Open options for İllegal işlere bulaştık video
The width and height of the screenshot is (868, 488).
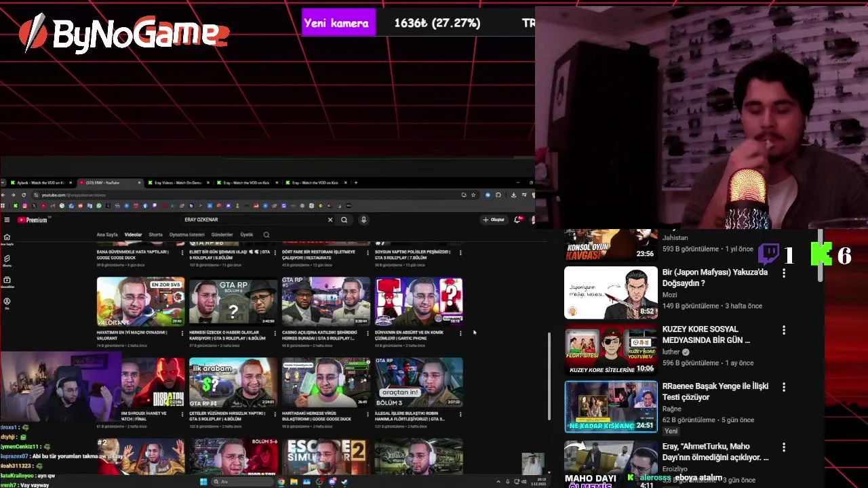coord(460,413)
